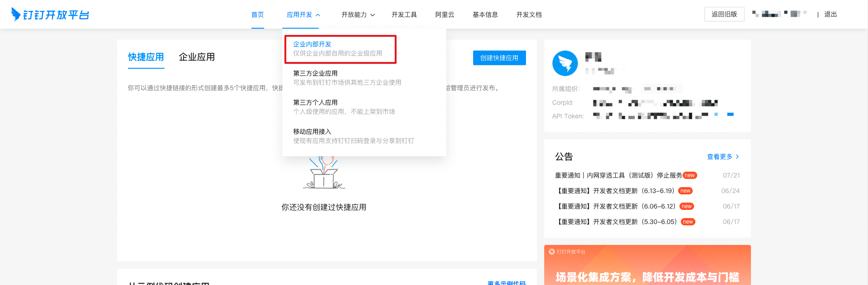
Task: Open 开发文档 in the navigation
Action: pos(529,15)
